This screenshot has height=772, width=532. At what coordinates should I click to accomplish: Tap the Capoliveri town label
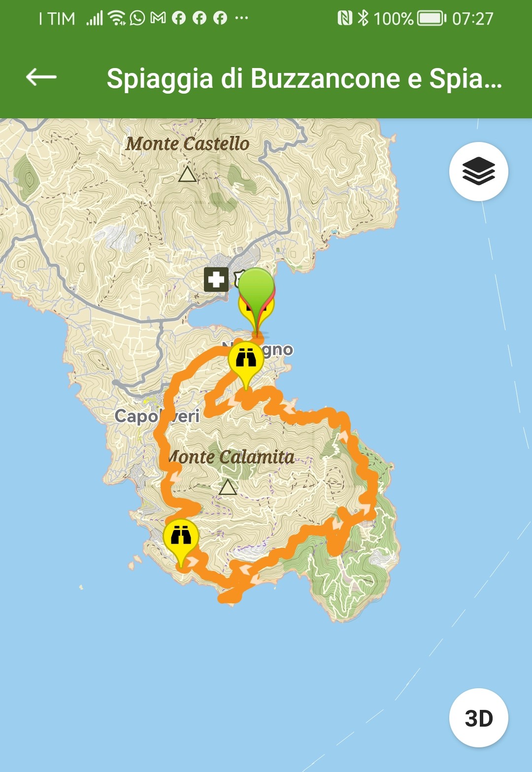157,416
